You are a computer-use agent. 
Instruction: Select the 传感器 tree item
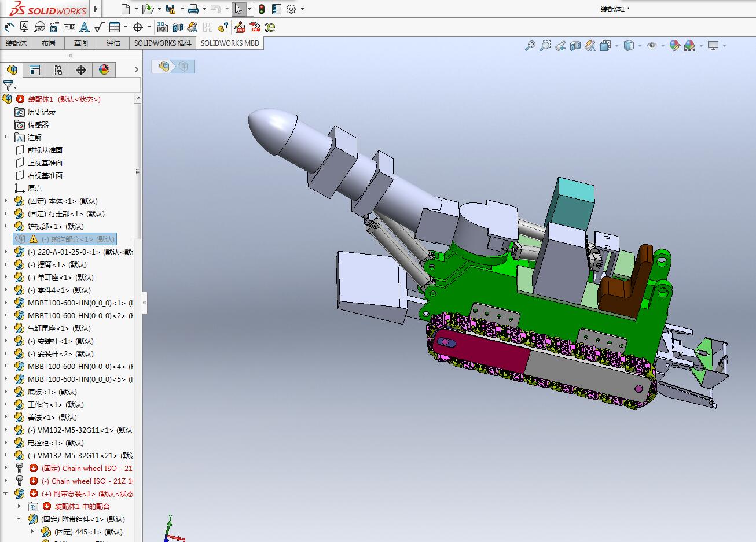click(x=38, y=124)
